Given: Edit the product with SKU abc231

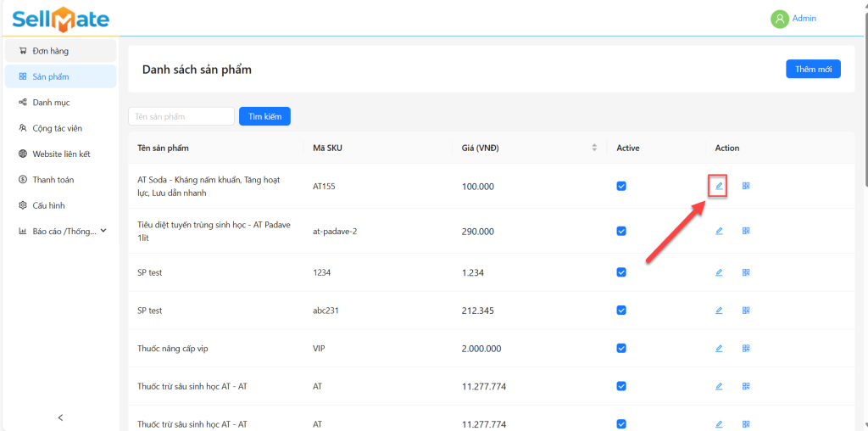Looking at the screenshot, I should pos(719,311).
